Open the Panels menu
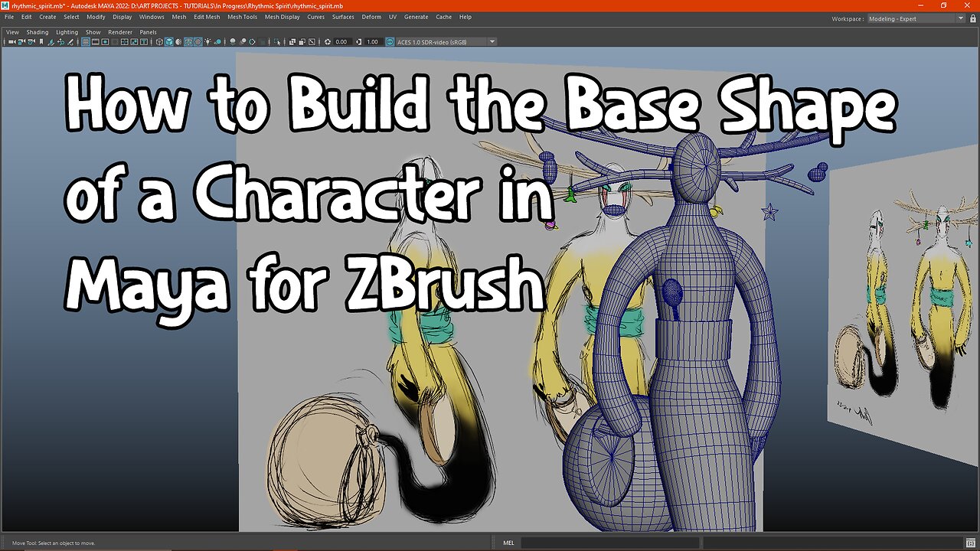Viewport: 980px width, 551px height. click(x=148, y=32)
